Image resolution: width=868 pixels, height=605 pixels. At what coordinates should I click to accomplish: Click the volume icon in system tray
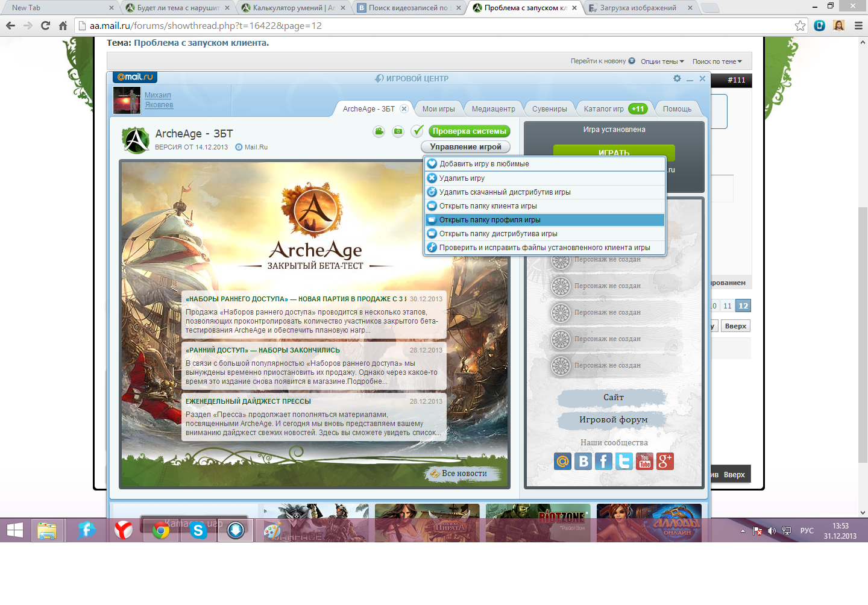pos(772,531)
